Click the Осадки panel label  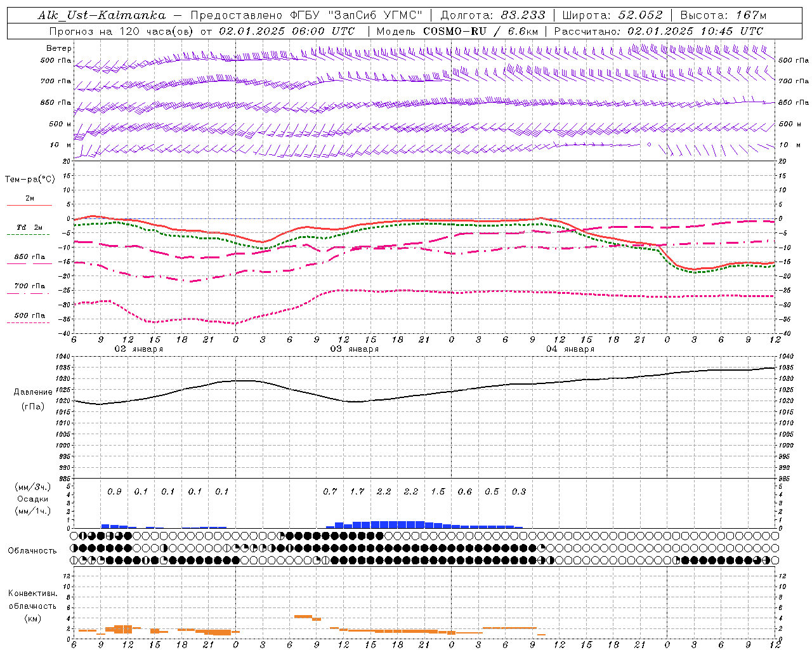[x=32, y=499]
